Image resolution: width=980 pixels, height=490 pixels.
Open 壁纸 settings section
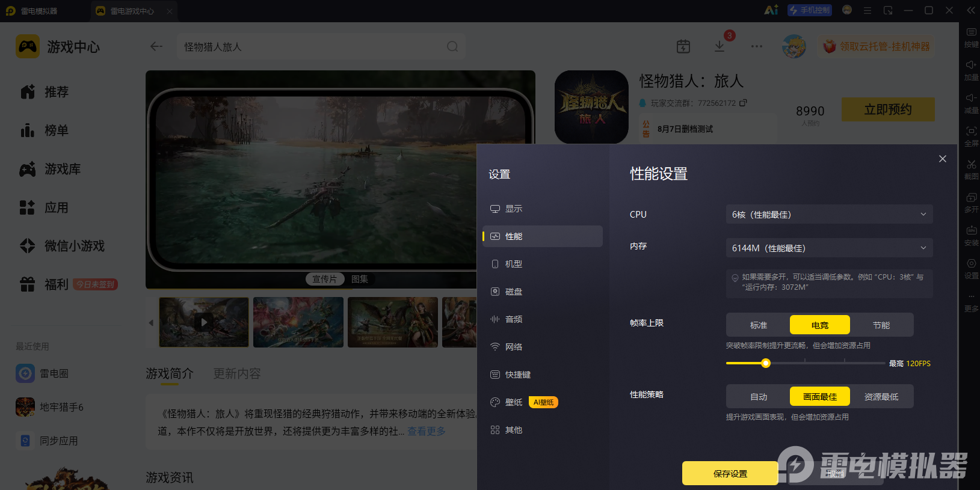tap(543, 402)
